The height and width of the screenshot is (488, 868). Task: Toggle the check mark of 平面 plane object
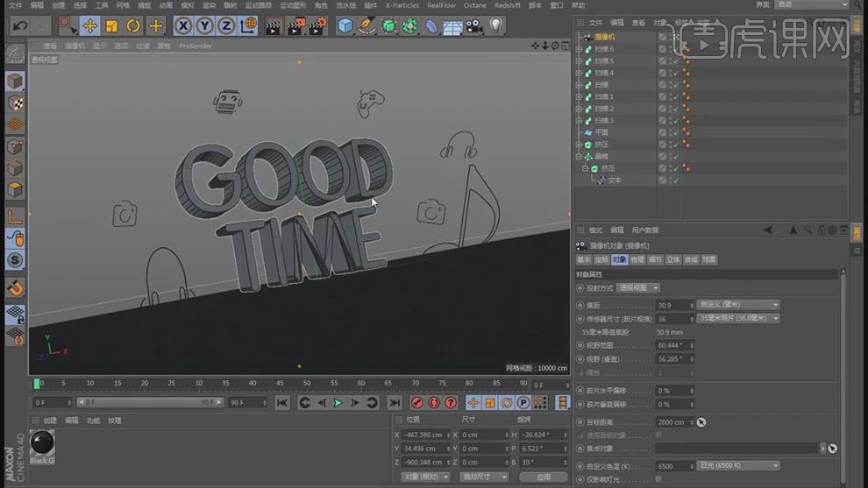[x=676, y=133]
